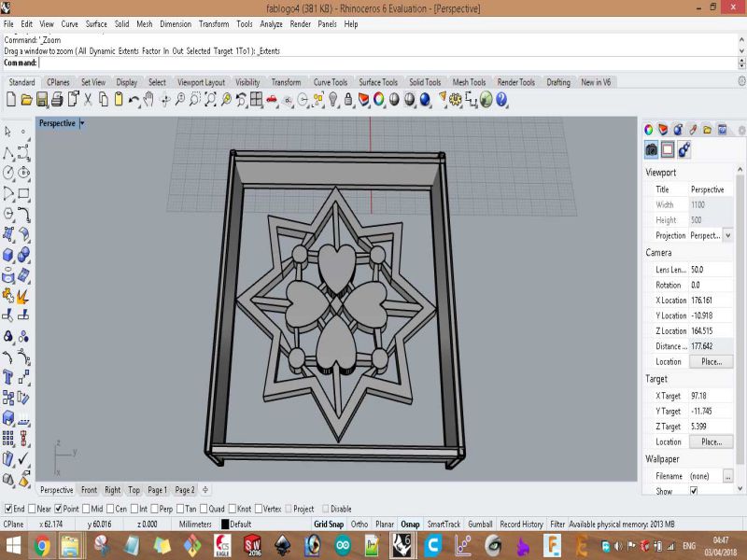Click the Print icon in toolbar

57,99
